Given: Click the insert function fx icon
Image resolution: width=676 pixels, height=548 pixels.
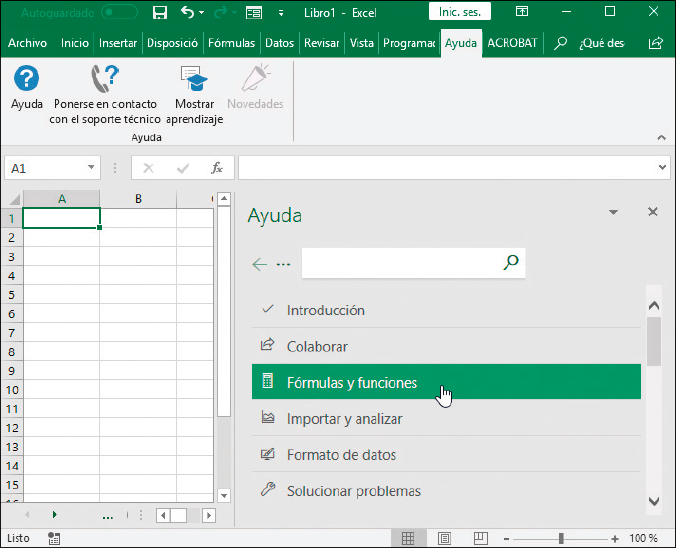Looking at the screenshot, I should click(216, 168).
